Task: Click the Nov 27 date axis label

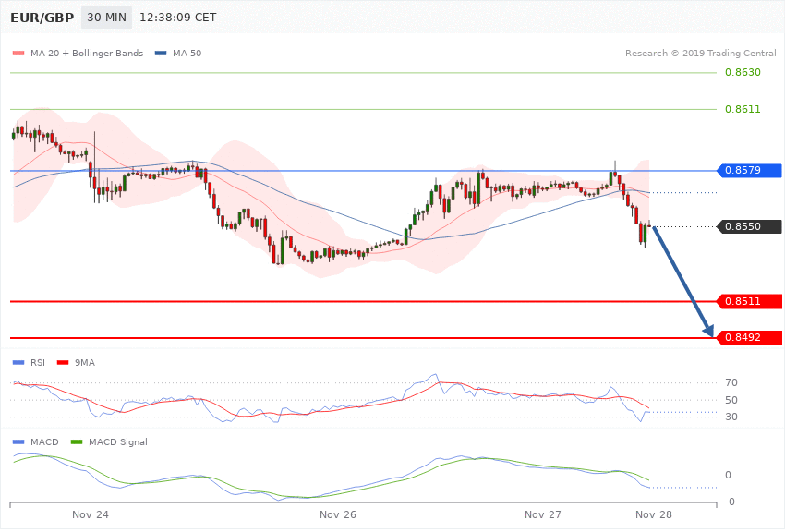Action: (543, 515)
